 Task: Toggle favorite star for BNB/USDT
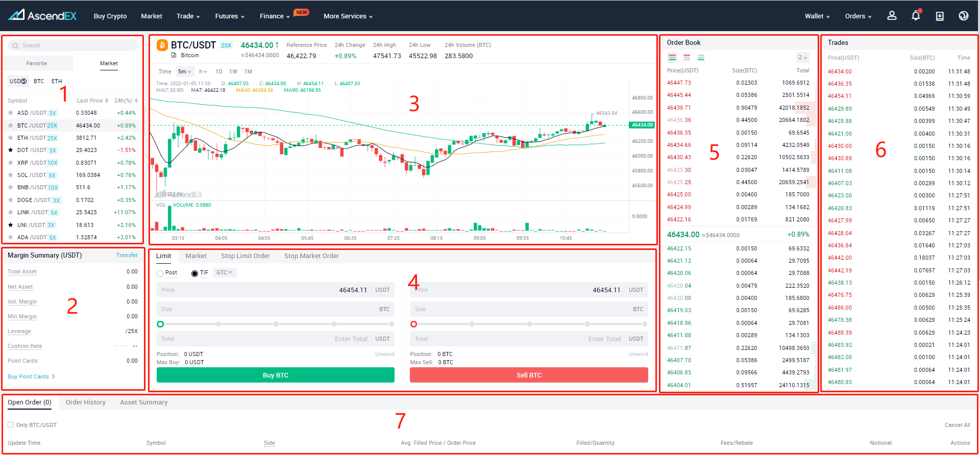tap(10, 187)
